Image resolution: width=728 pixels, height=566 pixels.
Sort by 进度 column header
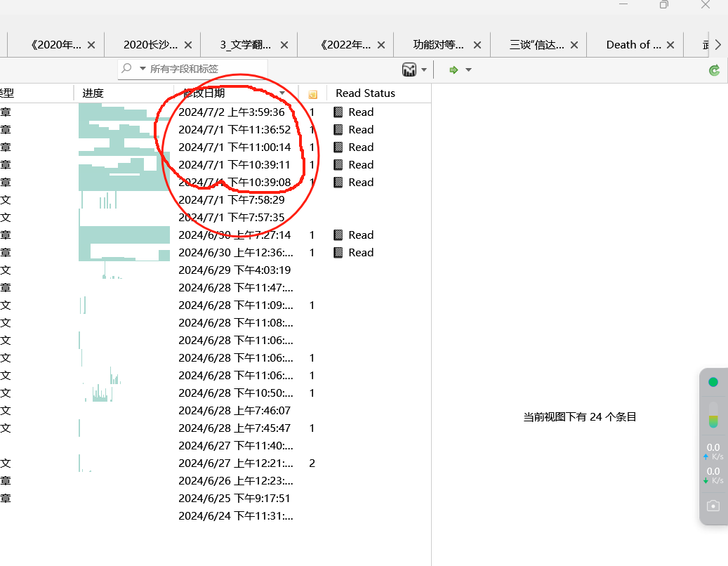click(124, 93)
